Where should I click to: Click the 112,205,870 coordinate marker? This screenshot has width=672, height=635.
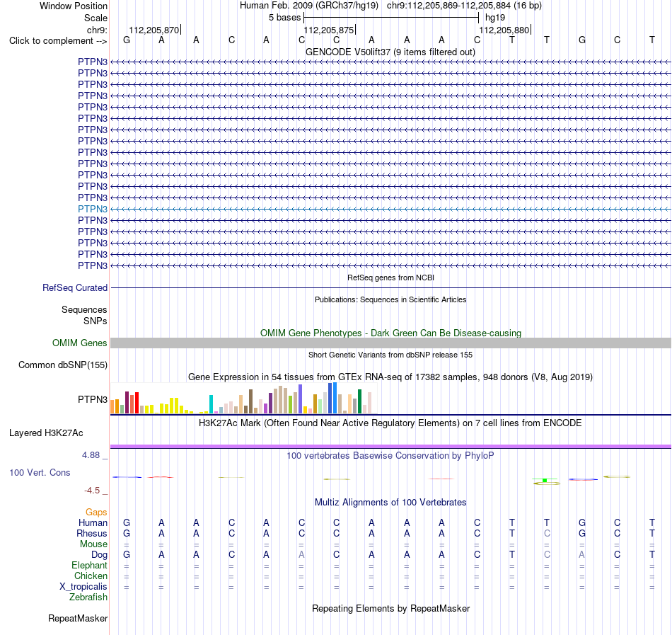pos(154,30)
